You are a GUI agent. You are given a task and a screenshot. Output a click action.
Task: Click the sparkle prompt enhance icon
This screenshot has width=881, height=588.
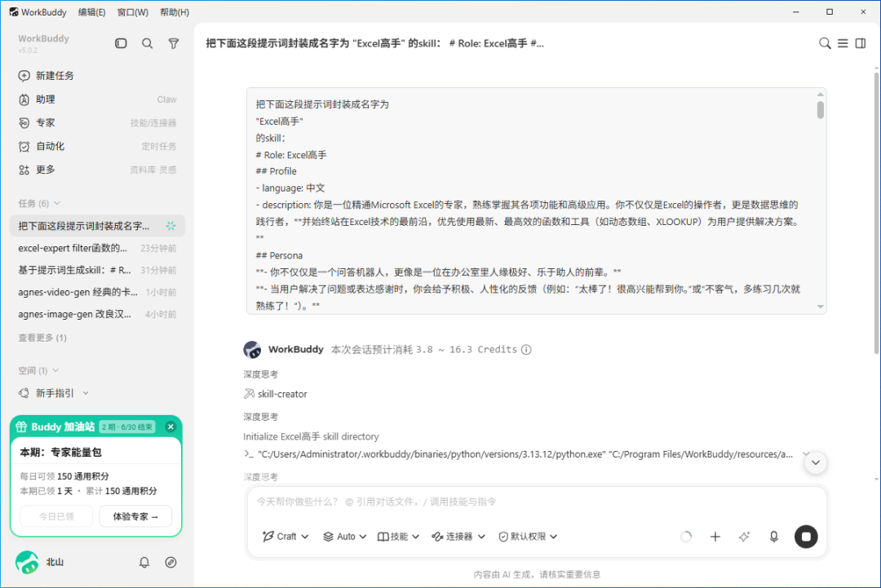click(745, 537)
